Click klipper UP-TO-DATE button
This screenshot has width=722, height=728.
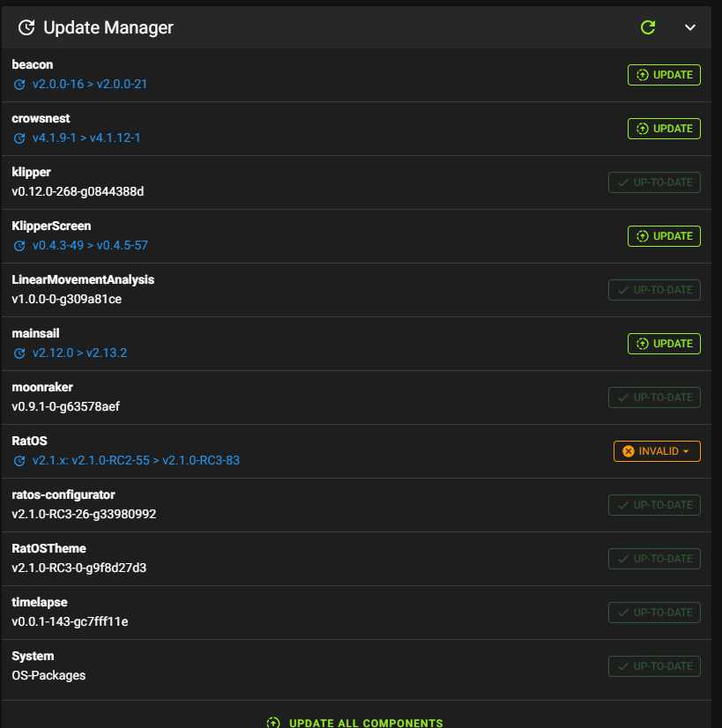pos(654,182)
